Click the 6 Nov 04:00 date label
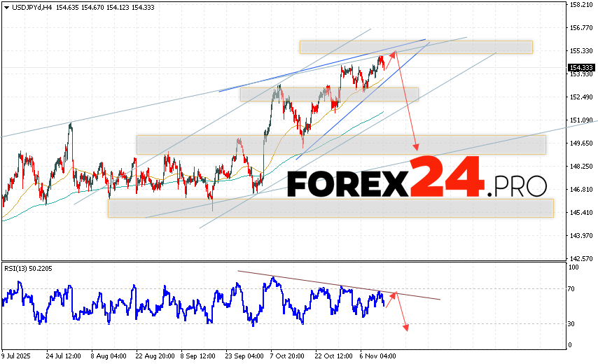The width and height of the screenshot is (598, 364). pos(377,356)
